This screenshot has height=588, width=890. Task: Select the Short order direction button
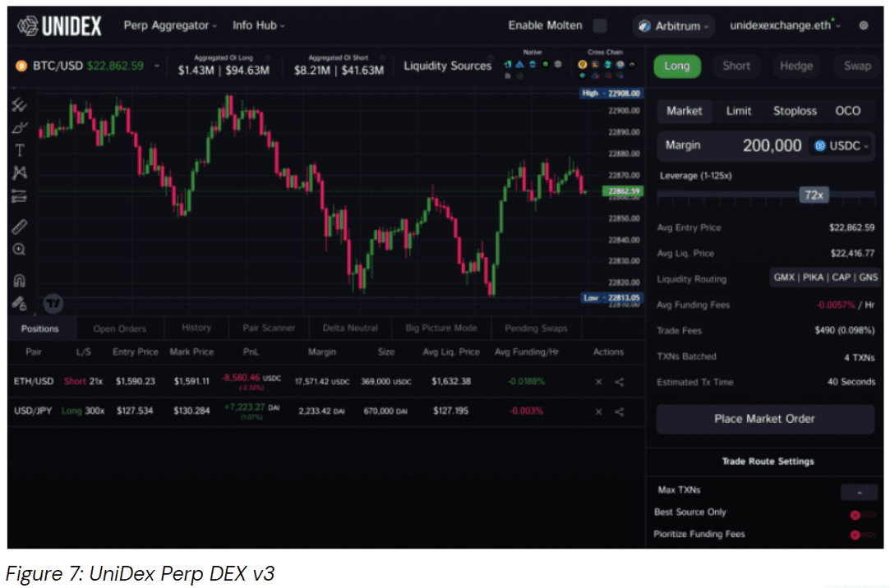coord(736,66)
